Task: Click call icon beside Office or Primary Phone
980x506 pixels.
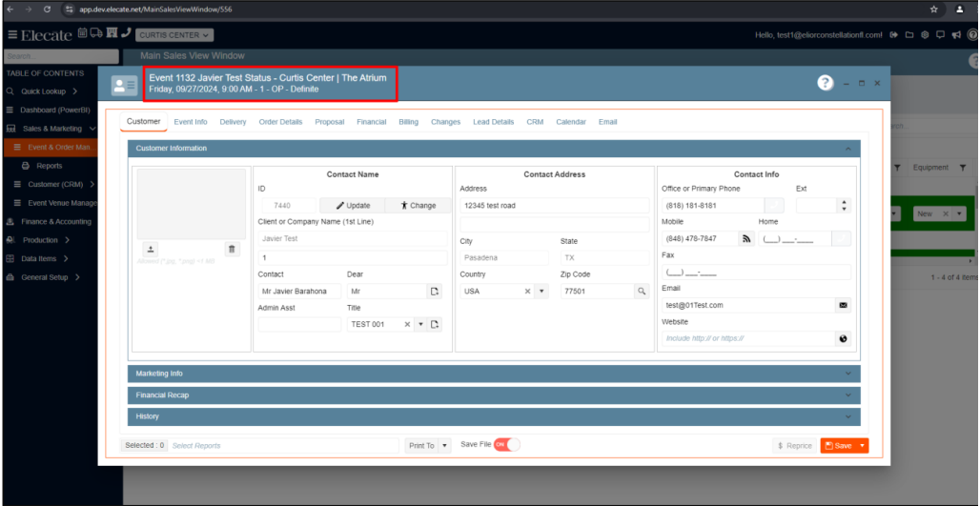Action: pyautogui.click(x=774, y=206)
